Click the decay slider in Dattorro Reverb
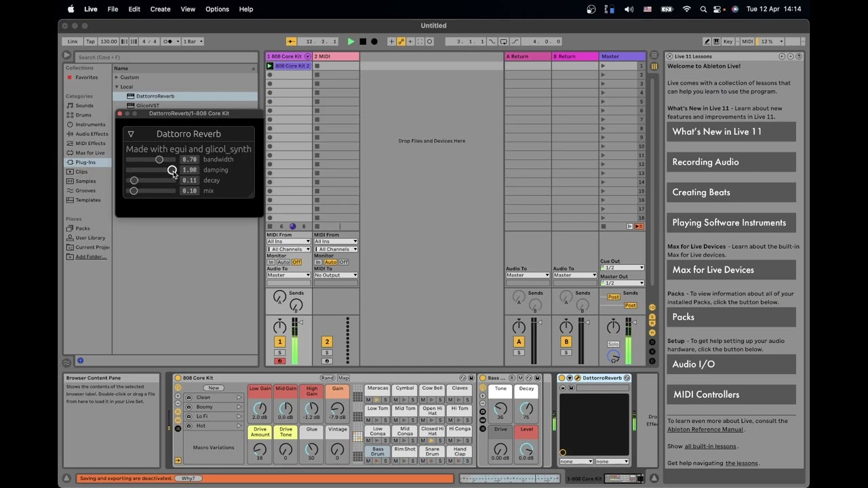The height and width of the screenshot is (488, 868). coord(151,181)
